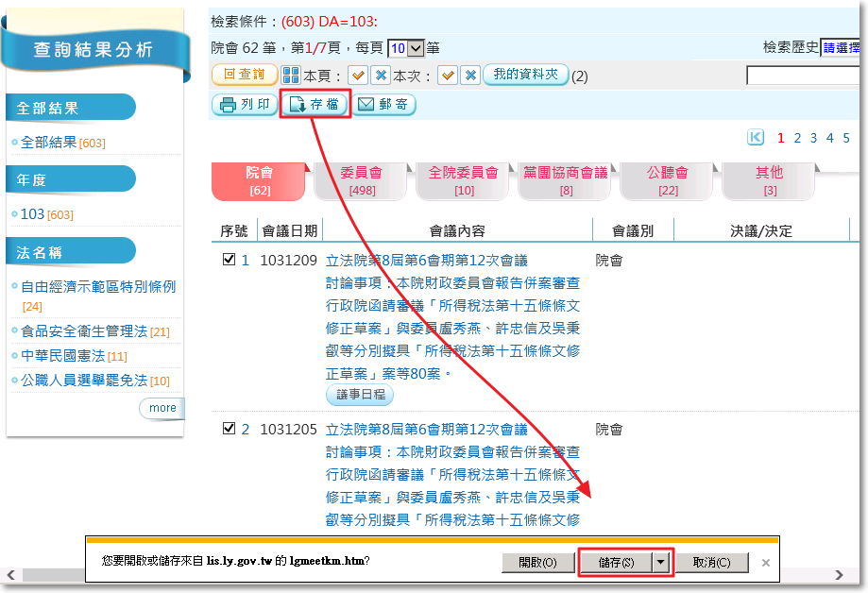Uncheck the checkbox for record 1

pyautogui.click(x=229, y=260)
